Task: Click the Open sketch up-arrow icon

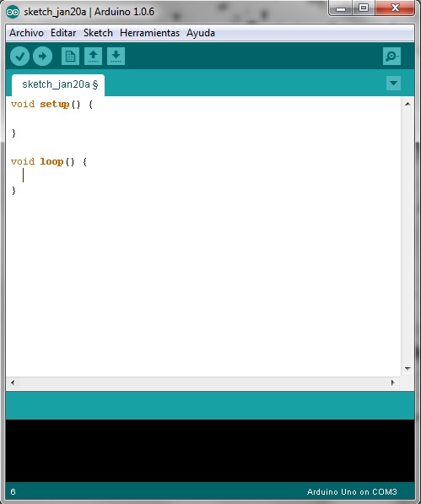Action: click(x=93, y=57)
